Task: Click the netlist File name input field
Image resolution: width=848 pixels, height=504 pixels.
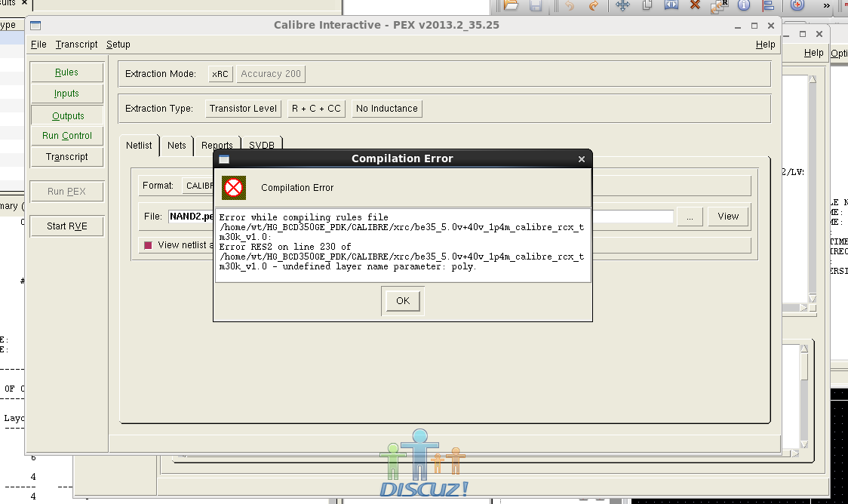Action: pyautogui.click(x=421, y=217)
